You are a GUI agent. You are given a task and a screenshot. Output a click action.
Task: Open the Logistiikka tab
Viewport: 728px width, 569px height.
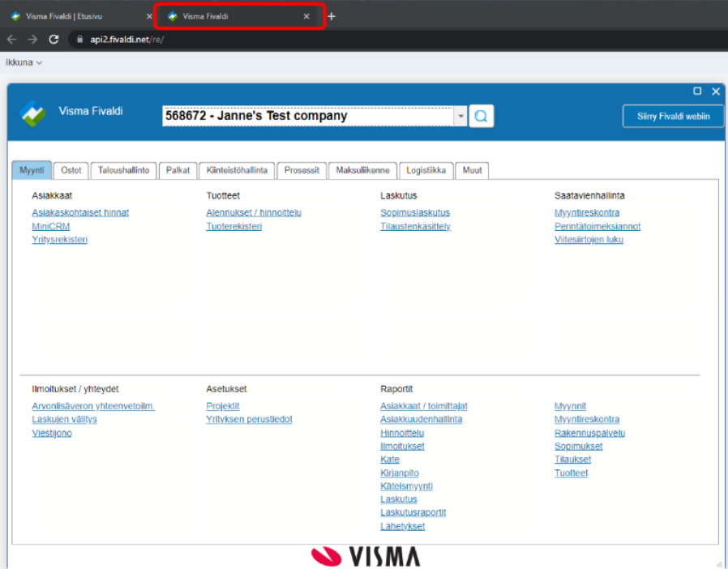point(426,170)
